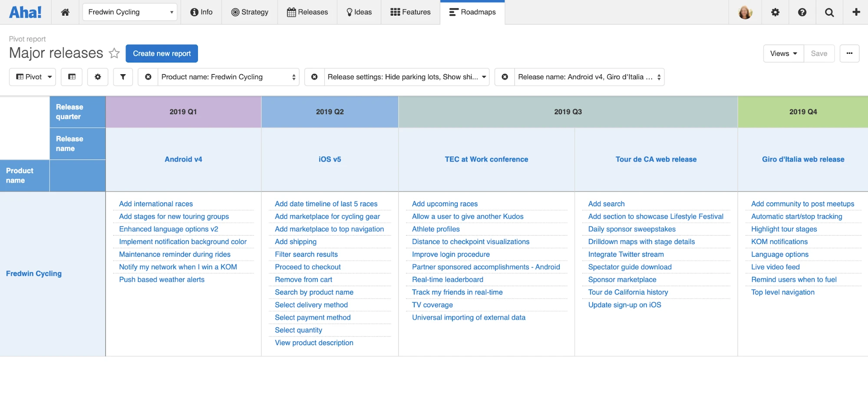Screen dimensions: 868x406
Task: Click Create new report button
Action: pos(162,53)
